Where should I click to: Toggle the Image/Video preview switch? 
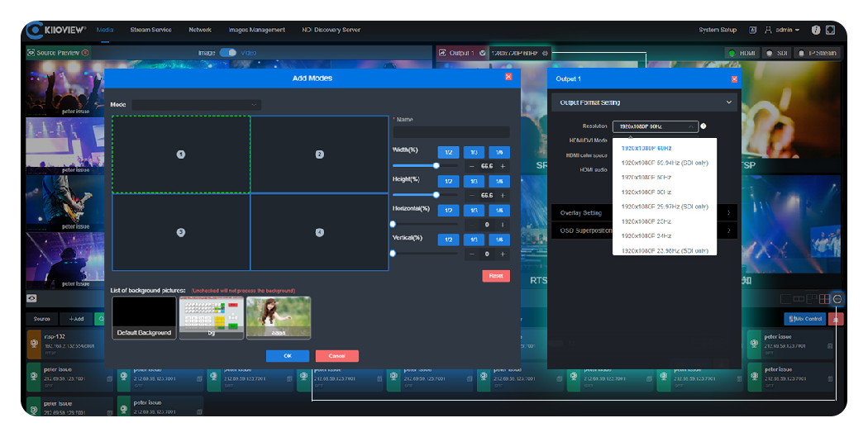pyautogui.click(x=227, y=53)
